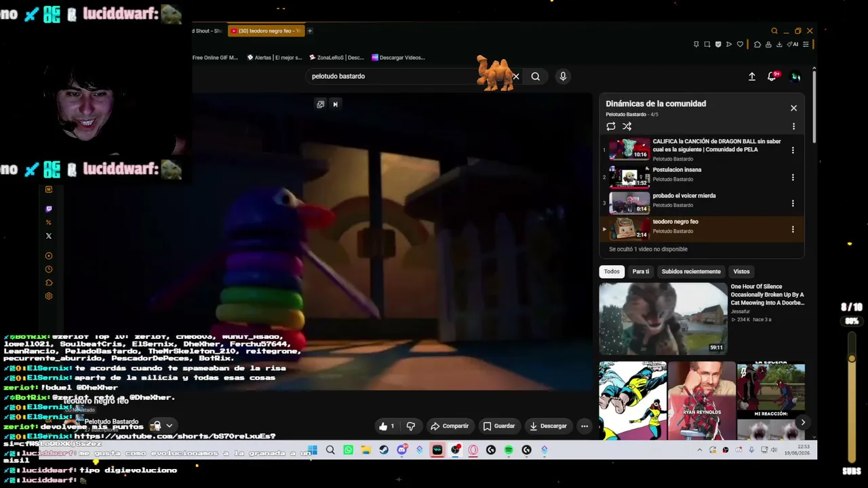Image resolution: width=868 pixels, height=488 pixels.
Task: Open more actions under the video
Action: pyautogui.click(x=585, y=426)
